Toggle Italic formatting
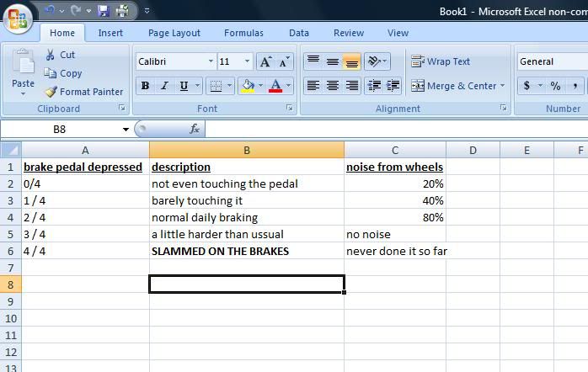 (x=164, y=86)
